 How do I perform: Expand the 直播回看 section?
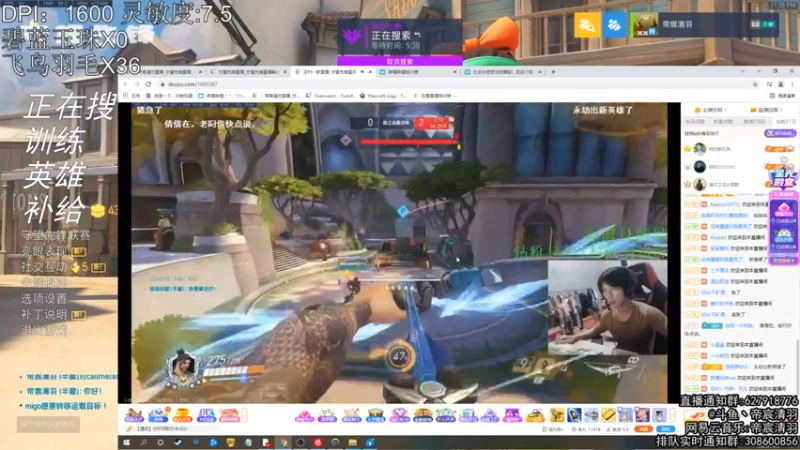coord(767,110)
